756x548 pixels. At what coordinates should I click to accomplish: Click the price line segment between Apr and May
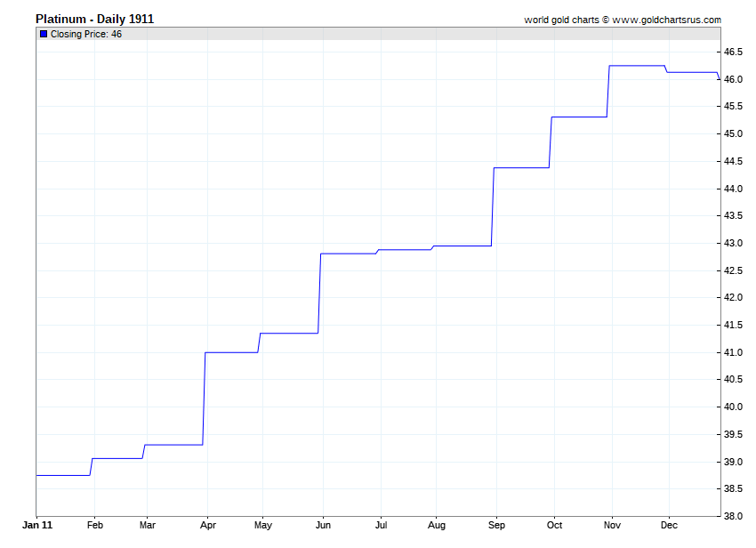[231, 352]
